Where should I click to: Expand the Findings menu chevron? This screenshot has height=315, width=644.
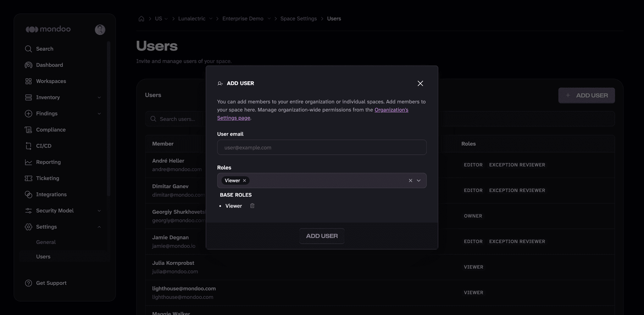tap(99, 113)
